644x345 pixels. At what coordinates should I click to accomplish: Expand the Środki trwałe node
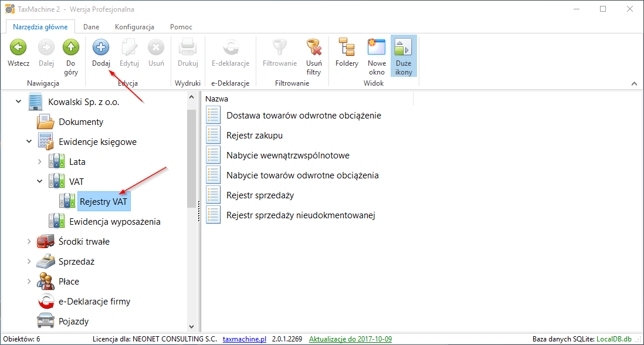[29, 242]
